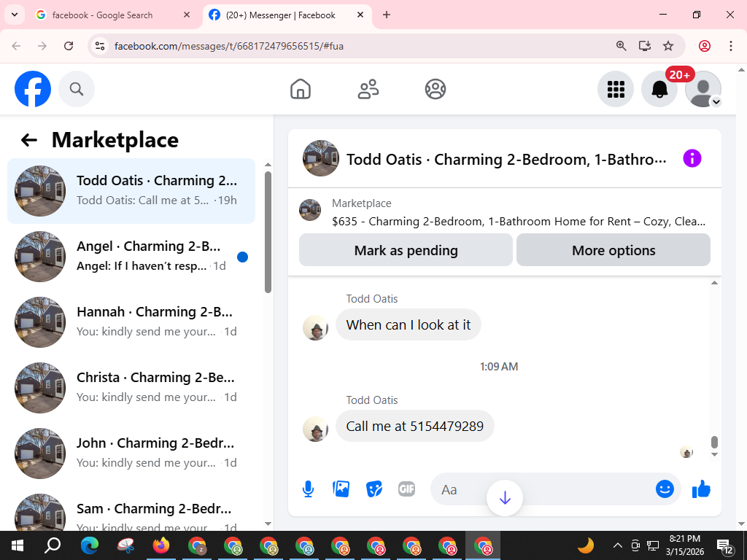
Task: Go back from Marketplace using arrow
Action: click(29, 140)
